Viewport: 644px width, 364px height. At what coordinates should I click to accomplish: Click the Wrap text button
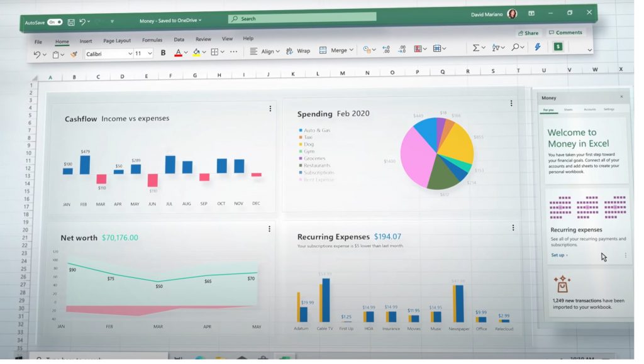[298, 51]
